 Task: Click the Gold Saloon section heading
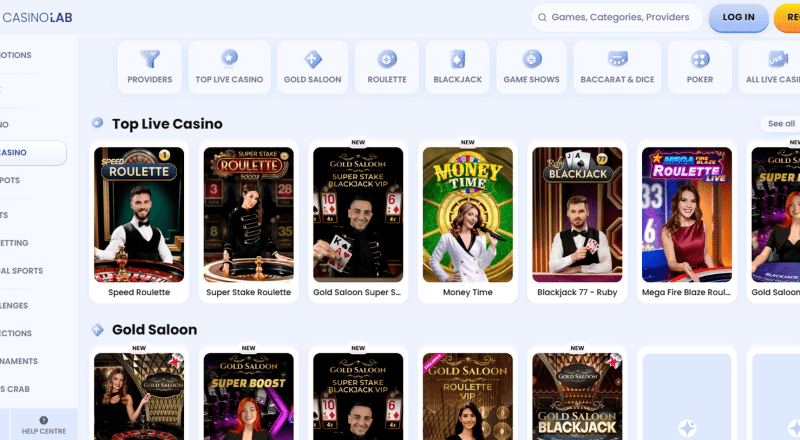(x=155, y=330)
